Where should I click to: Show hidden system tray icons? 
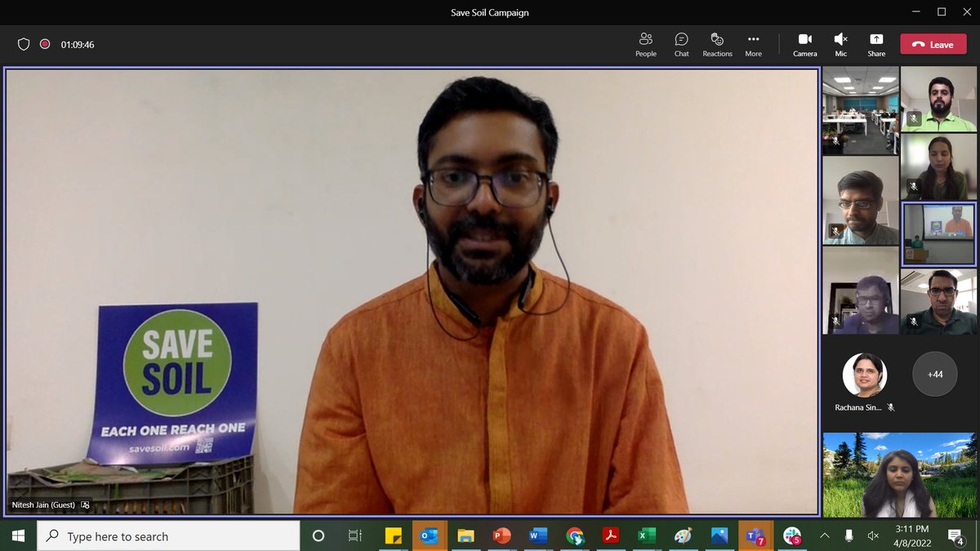825,535
